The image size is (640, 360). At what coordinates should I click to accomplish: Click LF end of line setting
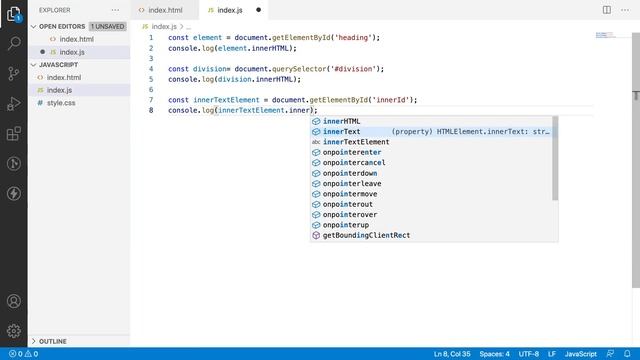[552, 354]
